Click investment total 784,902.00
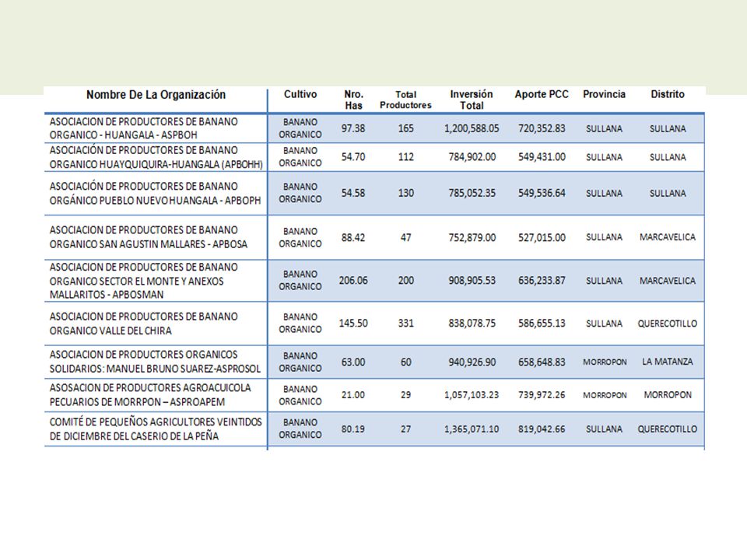This screenshot has height=560, width=747. point(472,157)
